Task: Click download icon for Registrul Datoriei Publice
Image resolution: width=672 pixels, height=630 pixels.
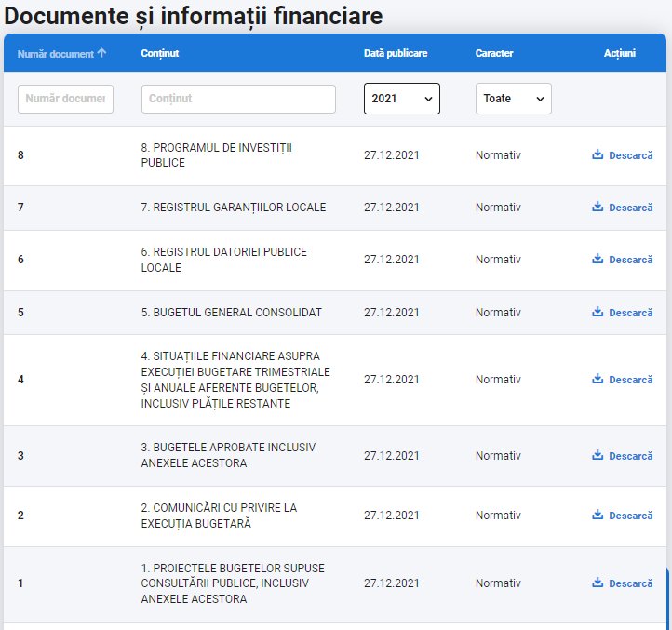Action: tap(598, 259)
